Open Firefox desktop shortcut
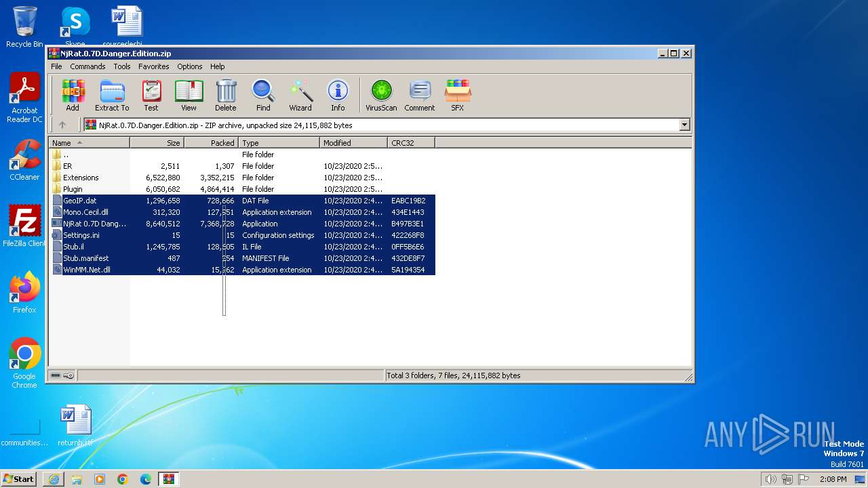The height and width of the screenshot is (488, 868). 24,293
